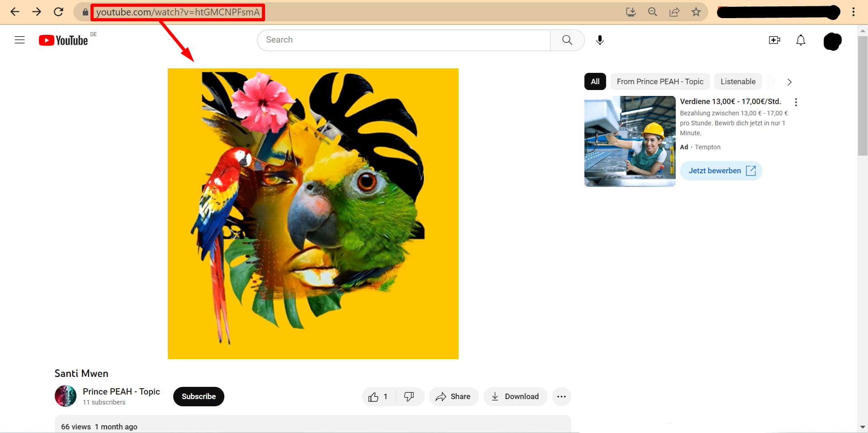Click the Tempton advertiser name
The image size is (868, 433).
point(707,147)
